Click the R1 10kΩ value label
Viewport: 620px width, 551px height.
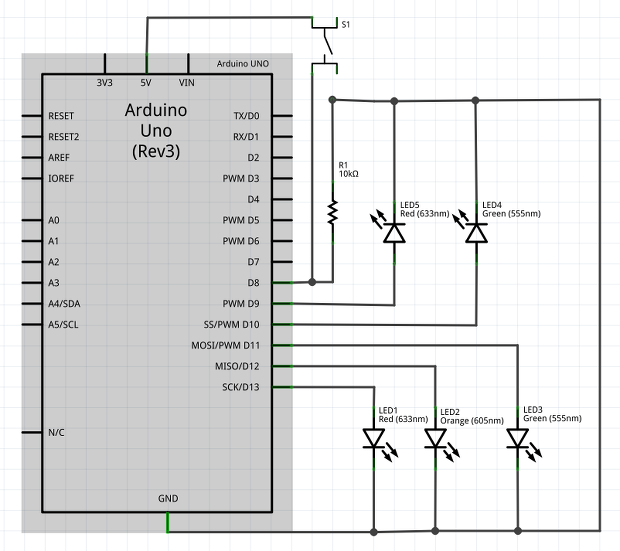(348, 170)
